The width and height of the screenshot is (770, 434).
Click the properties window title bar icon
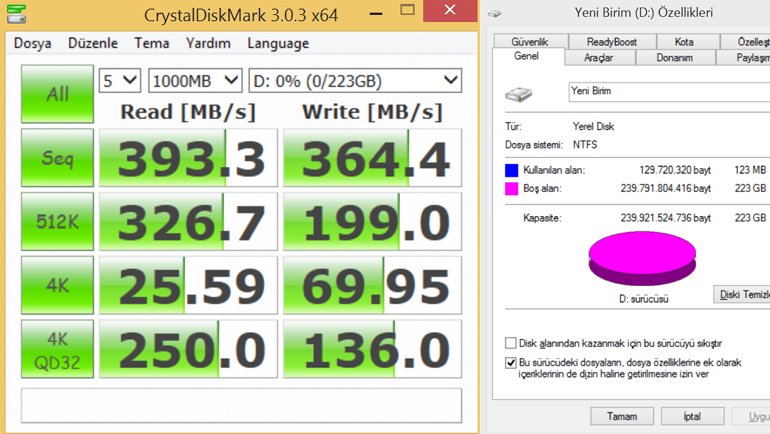pos(497,13)
